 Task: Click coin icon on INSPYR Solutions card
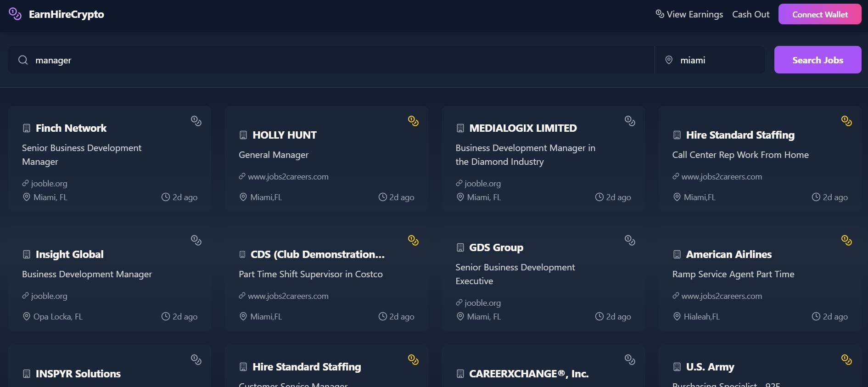pyautogui.click(x=196, y=359)
